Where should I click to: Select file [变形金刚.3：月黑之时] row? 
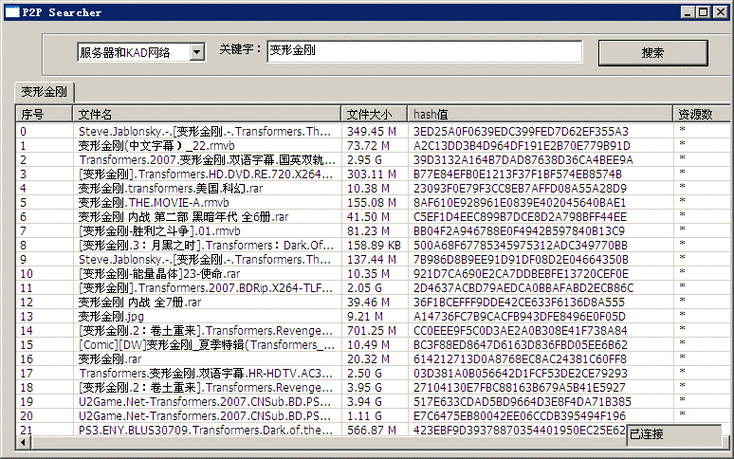coord(206,245)
